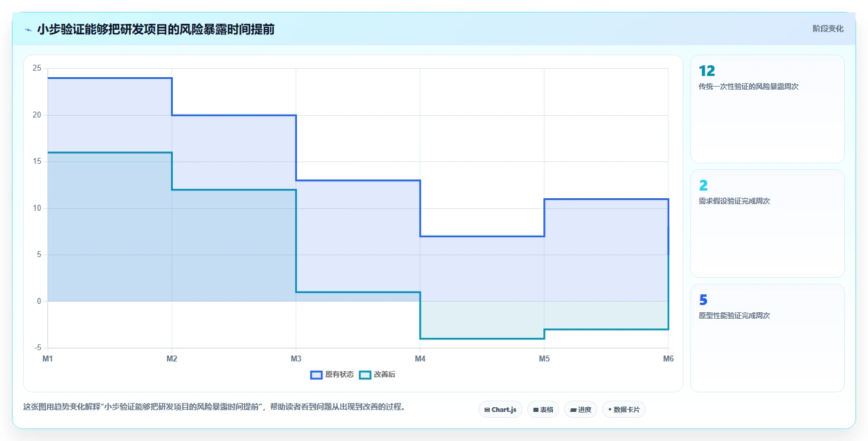
Task: Click the M6 x-axis label
Action: pos(668,358)
